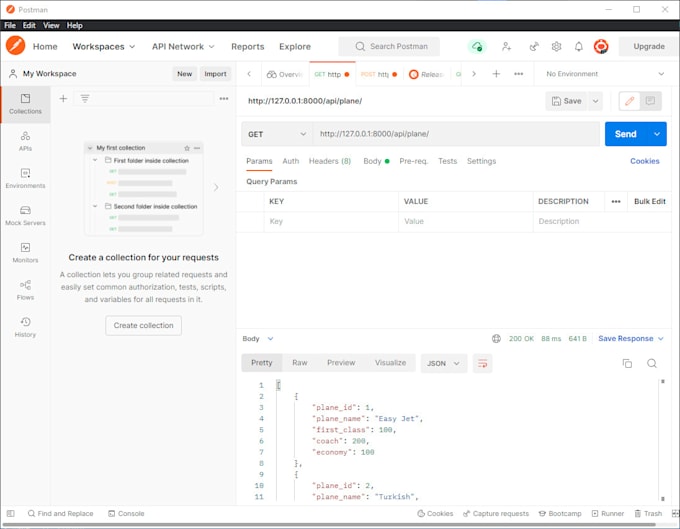Open the History sidebar panel
Viewport: 680px width, 529px height.
click(x=25, y=327)
